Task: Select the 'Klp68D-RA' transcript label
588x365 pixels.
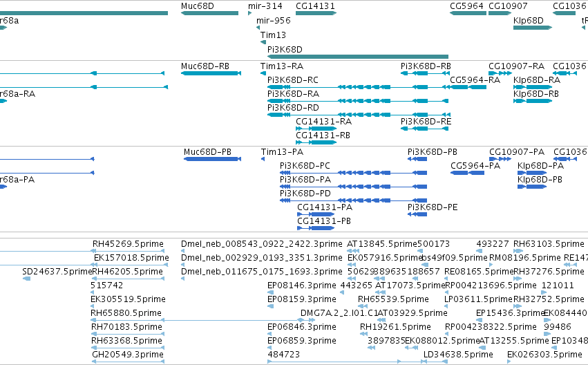Action: [x=537, y=80]
